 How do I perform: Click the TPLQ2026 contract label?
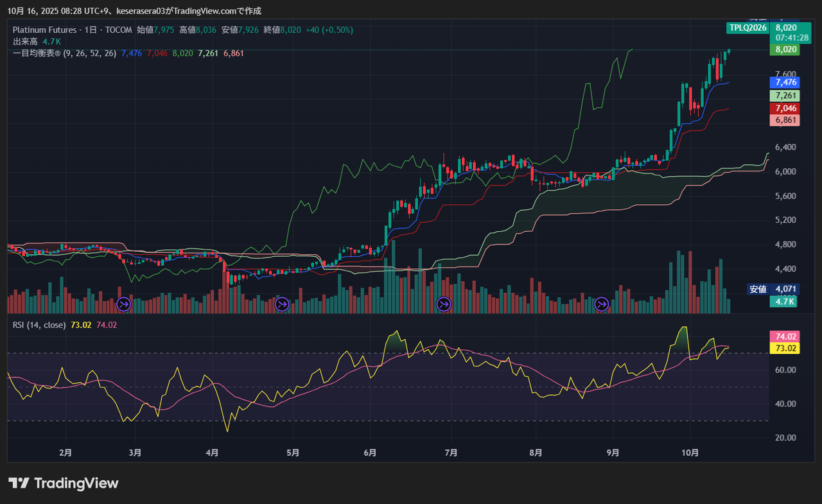pyautogui.click(x=748, y=28)
